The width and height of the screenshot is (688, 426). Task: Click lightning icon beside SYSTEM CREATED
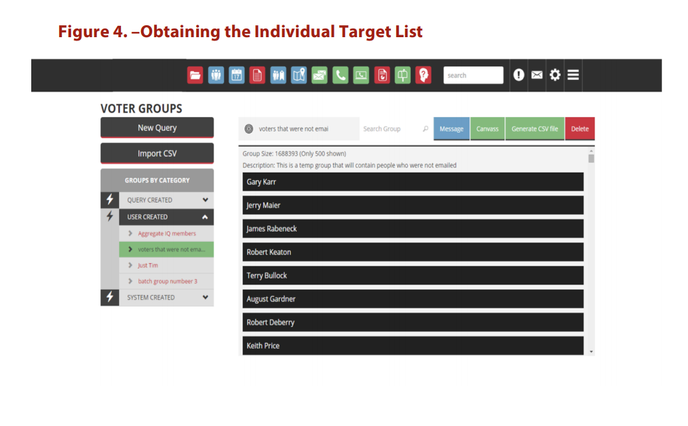tap(110, 297)
